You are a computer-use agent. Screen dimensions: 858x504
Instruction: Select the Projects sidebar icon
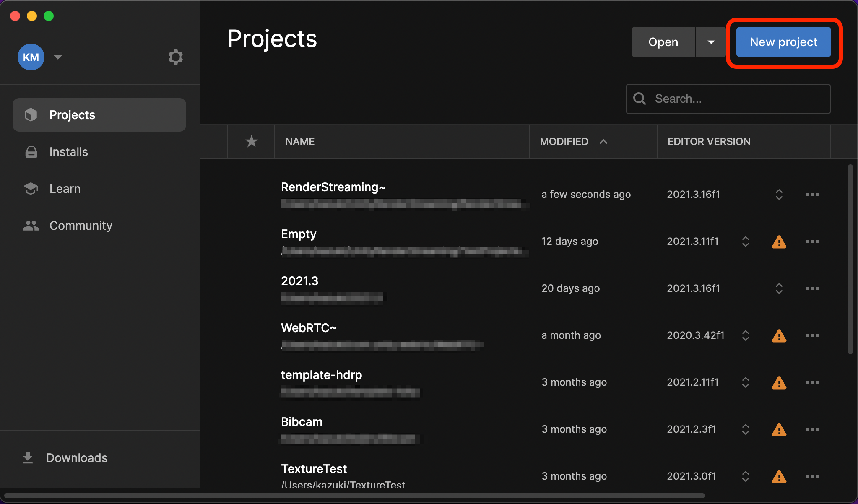tap(31, 114)
